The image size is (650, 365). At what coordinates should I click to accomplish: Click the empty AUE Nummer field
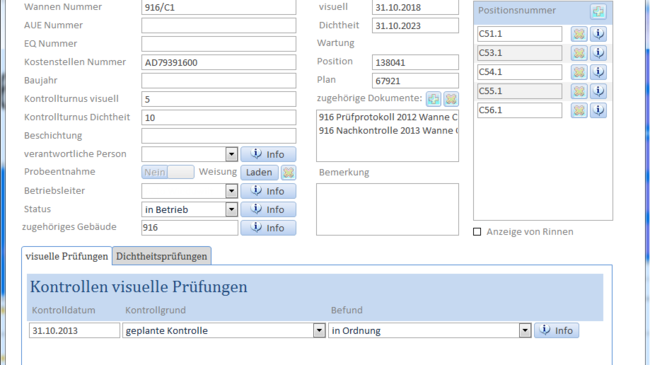point(218,26)
